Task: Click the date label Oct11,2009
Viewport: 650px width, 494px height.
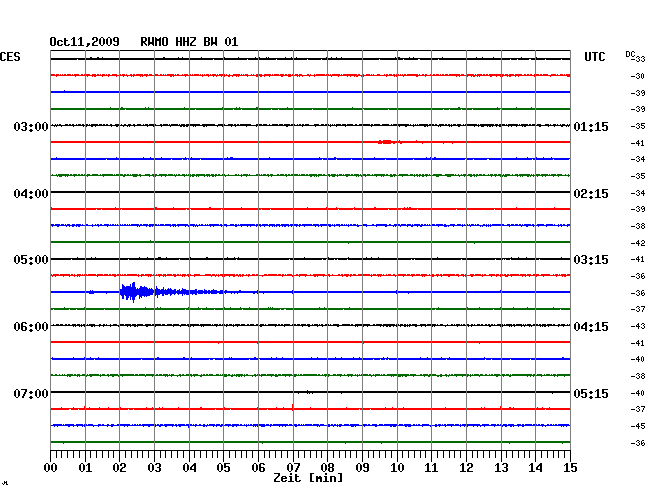Action: tap(84, 42)
